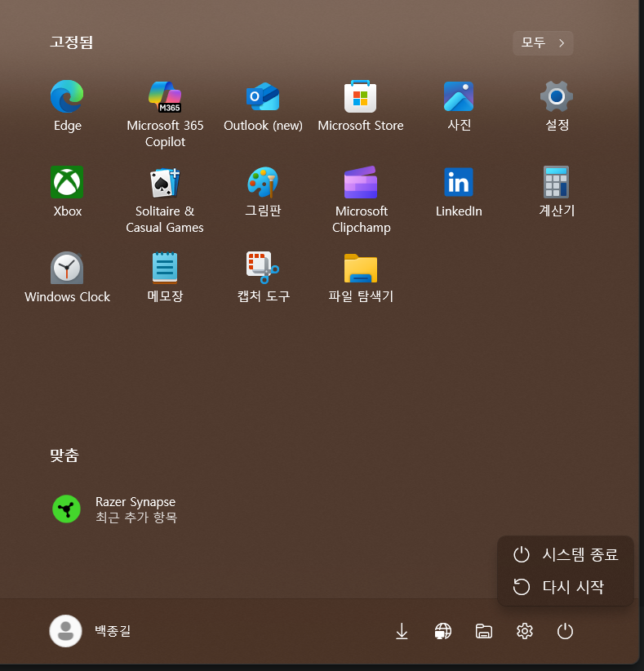
Task: Open recommended Razer Synapse item
Action: (114, 509)
